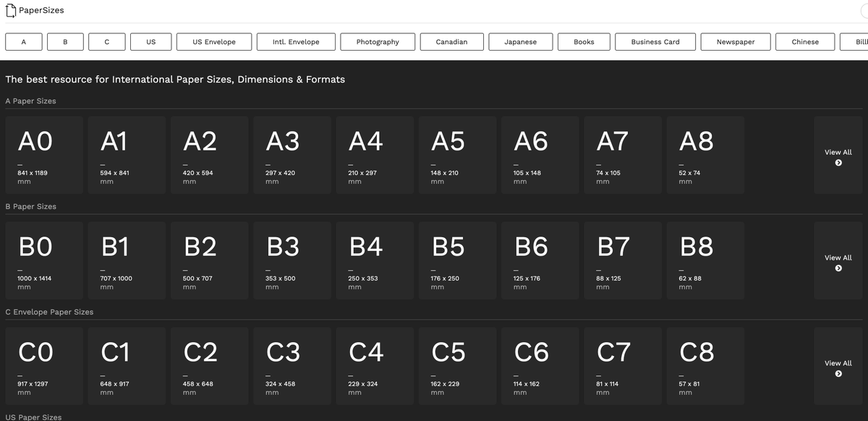Open the A0 paper size card
This screenshot has width=868, height=421.
pos(44,156)
